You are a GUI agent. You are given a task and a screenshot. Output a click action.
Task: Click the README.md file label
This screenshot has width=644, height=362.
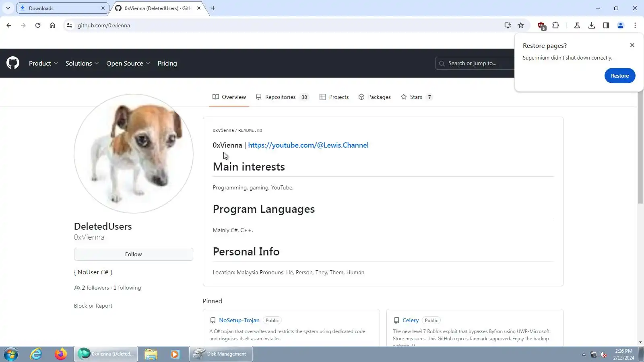point(250,130)
